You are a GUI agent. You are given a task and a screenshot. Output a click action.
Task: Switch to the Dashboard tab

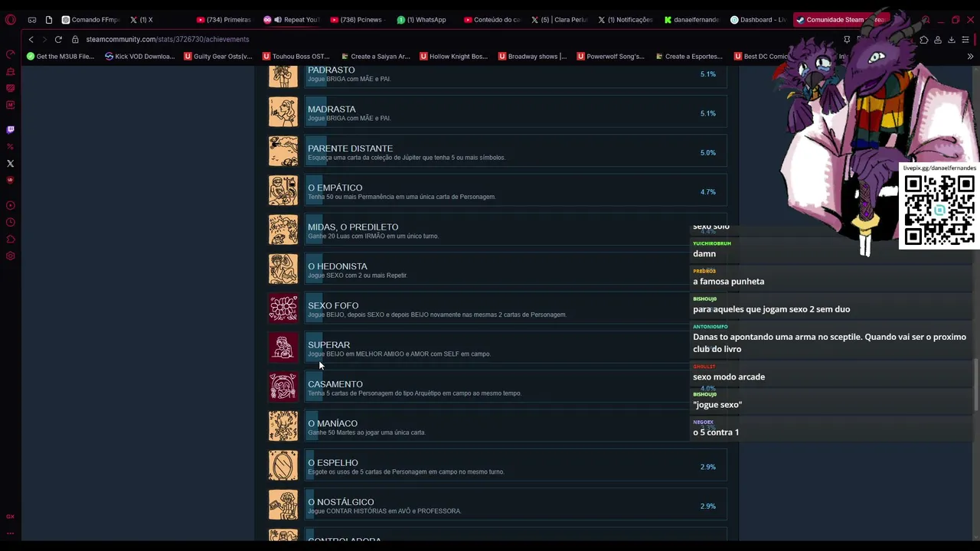tap(758, 20)
